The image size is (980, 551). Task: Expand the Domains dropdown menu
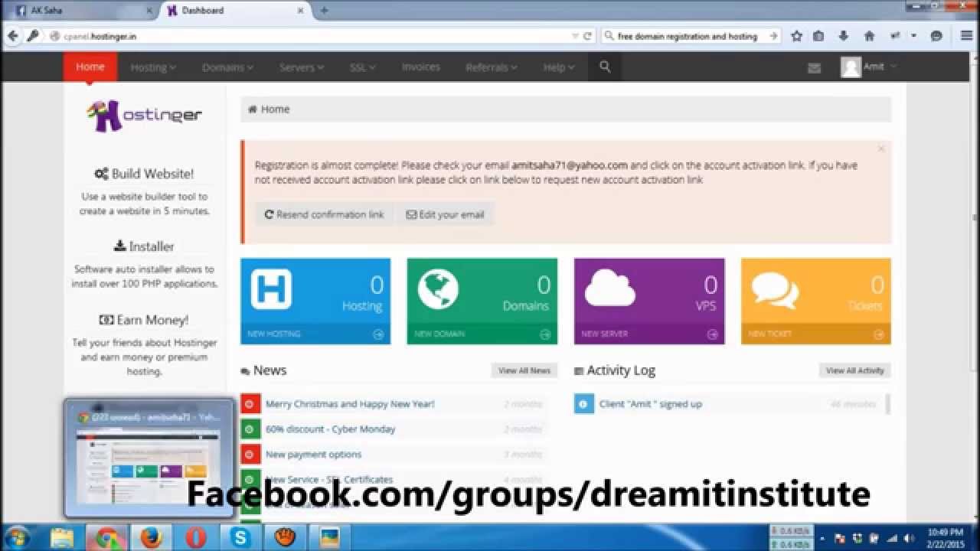[227, 67]
